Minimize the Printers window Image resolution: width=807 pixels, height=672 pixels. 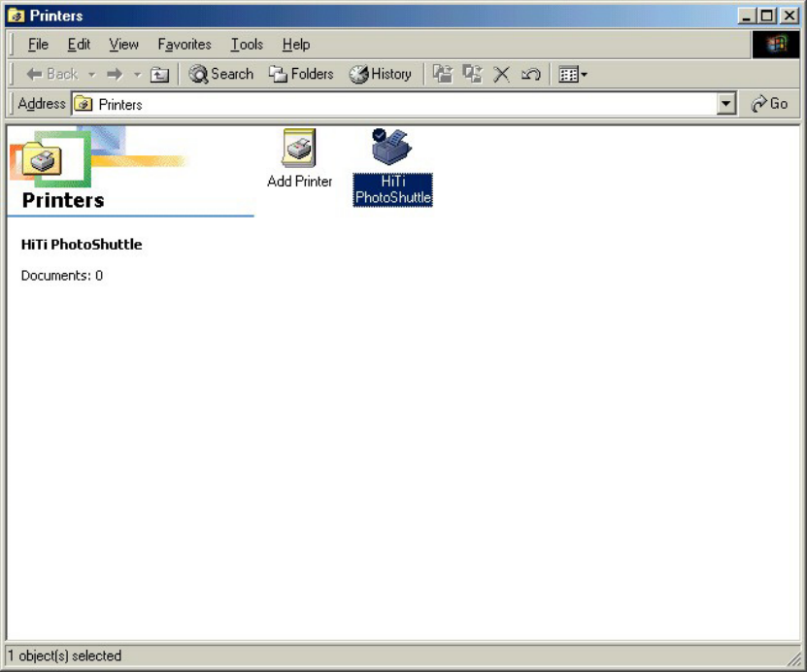[746, 16]
